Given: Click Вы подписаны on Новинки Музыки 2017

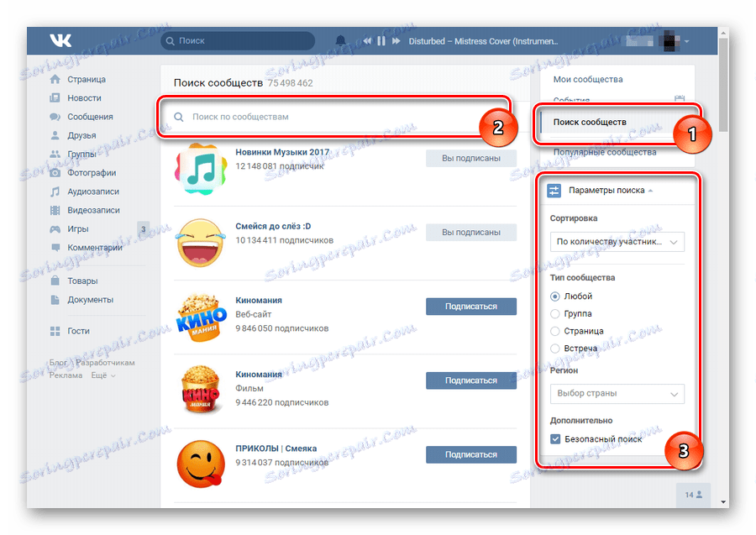Looking at the screenshot, I should [470, 158].
